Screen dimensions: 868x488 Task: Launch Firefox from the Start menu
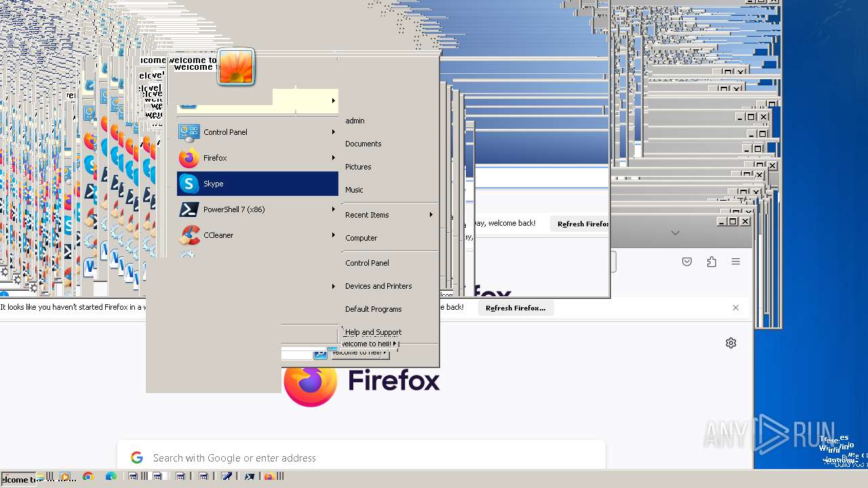point(258,158)
